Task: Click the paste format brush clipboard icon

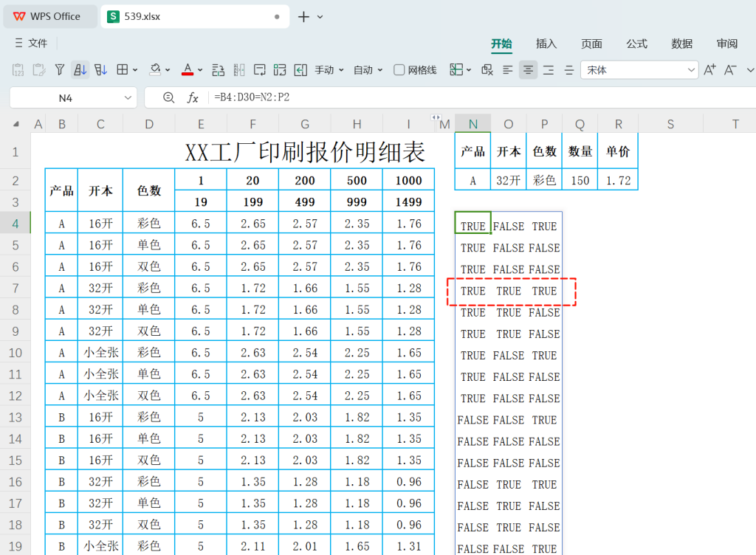Action: point(38,70)
